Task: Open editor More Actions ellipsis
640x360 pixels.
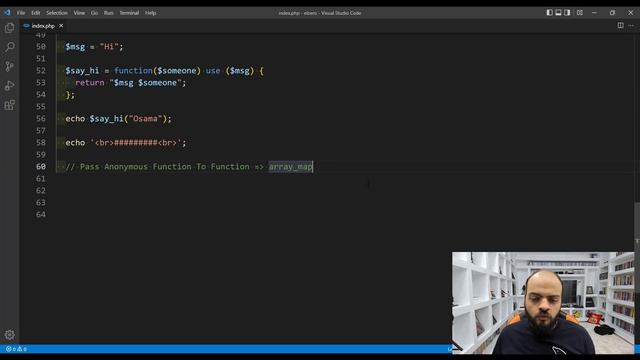Action: [x=631, y=25]
